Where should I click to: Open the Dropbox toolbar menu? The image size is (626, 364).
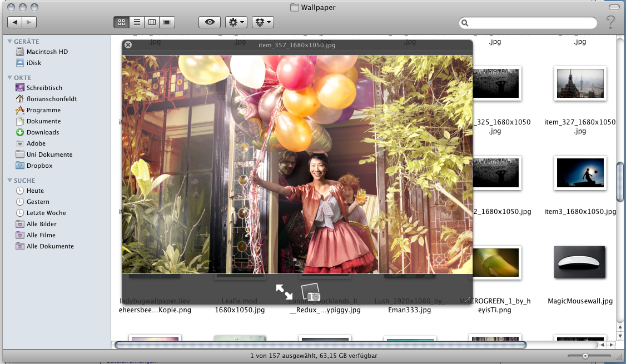263,22
